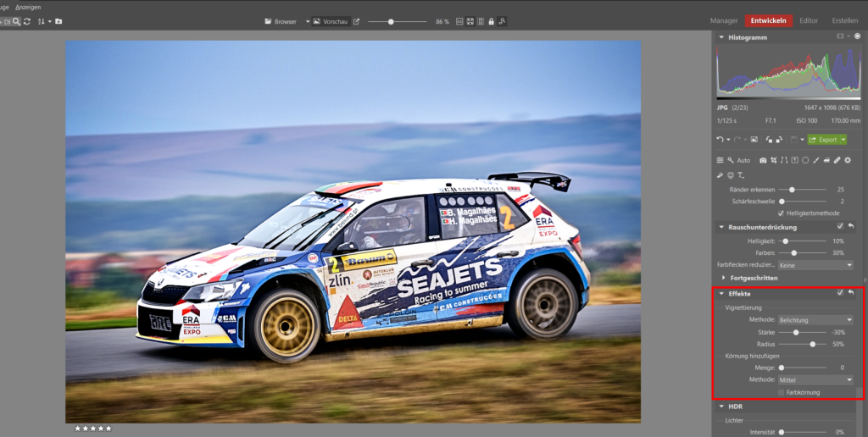This screenshot has height=437, width=868.
Task: Switch to the Editor tab
Action: click(809, 21)
